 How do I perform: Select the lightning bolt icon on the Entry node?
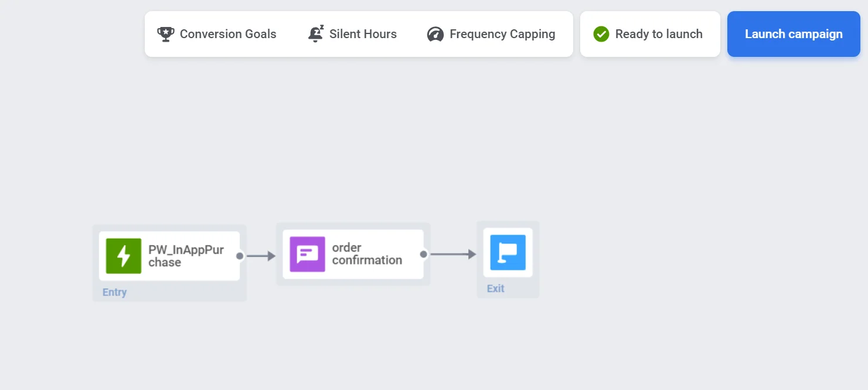click(122, 255)
